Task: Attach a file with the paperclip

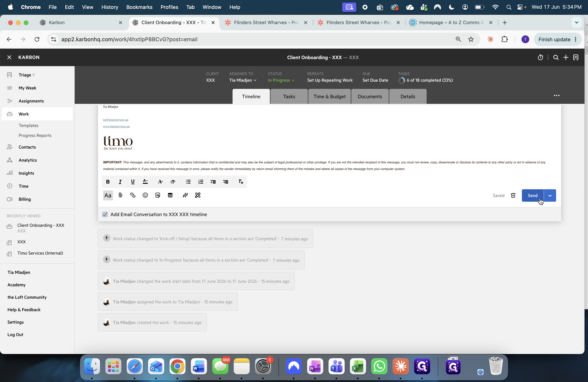Action: [x=120, y=195]
